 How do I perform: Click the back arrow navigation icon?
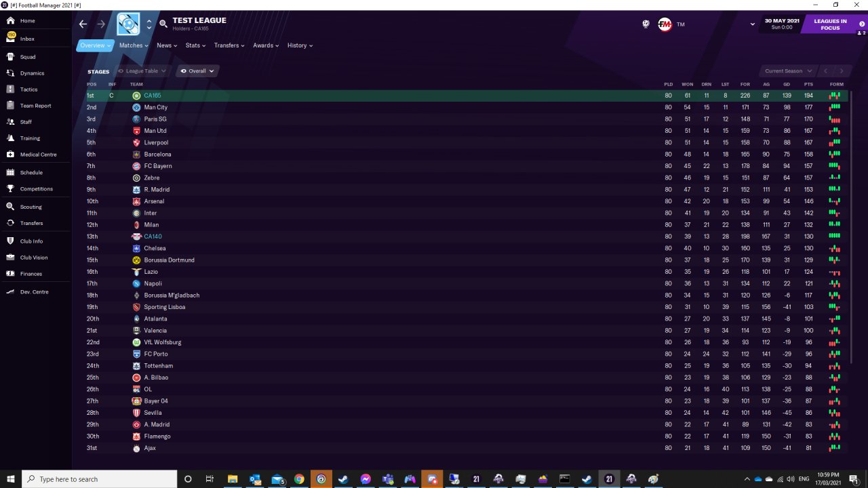(83, 24)
